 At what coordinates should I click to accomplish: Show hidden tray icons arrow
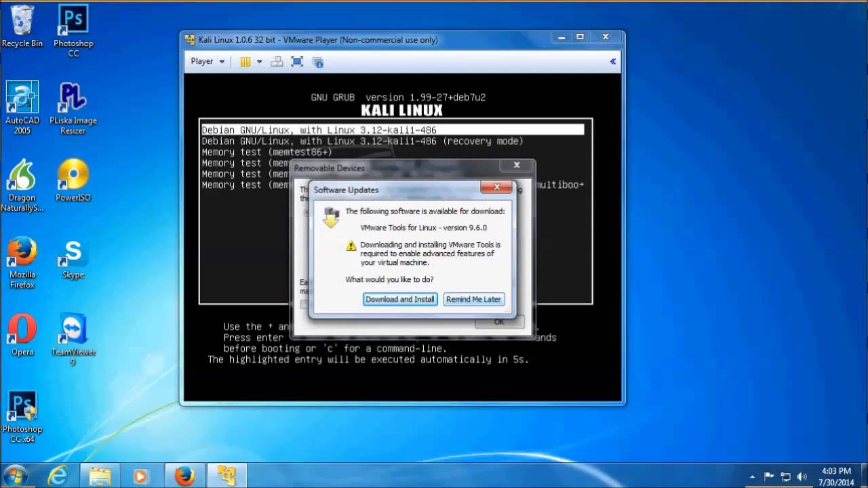[752, 476]
